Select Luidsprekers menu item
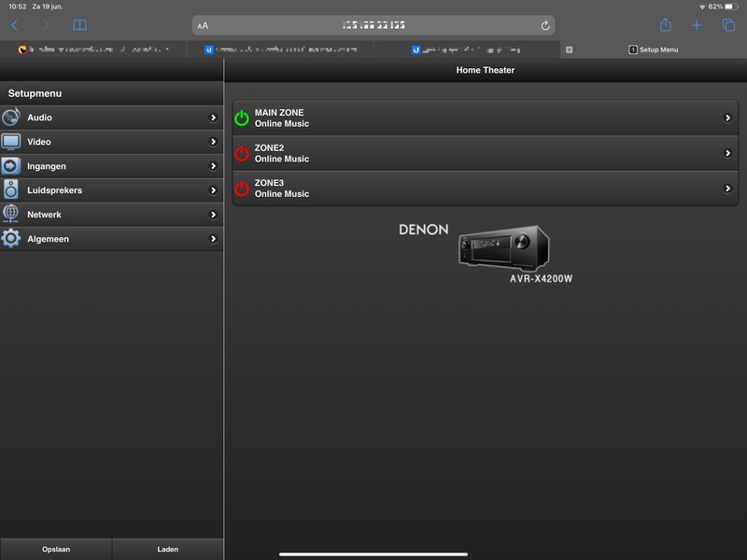Image resolution: width=747 pixels, height=560 pixels. pos(111,190)
